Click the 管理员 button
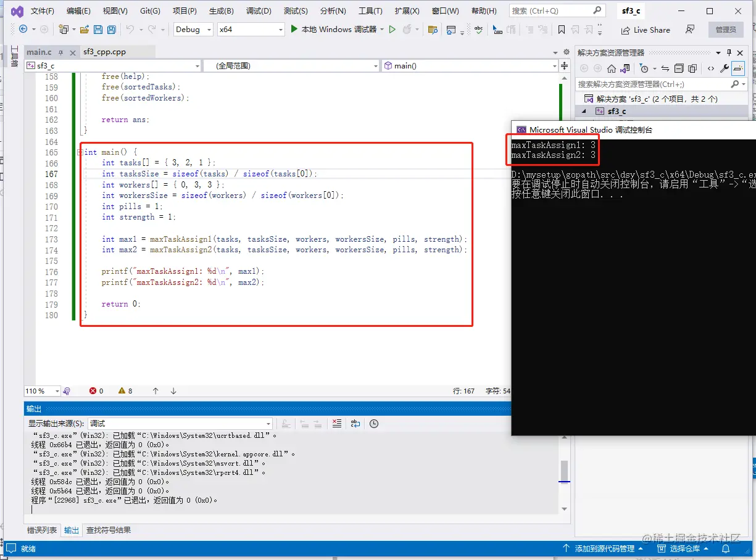The width and height of the screenshot is (756, 560). tap(726, 30)
